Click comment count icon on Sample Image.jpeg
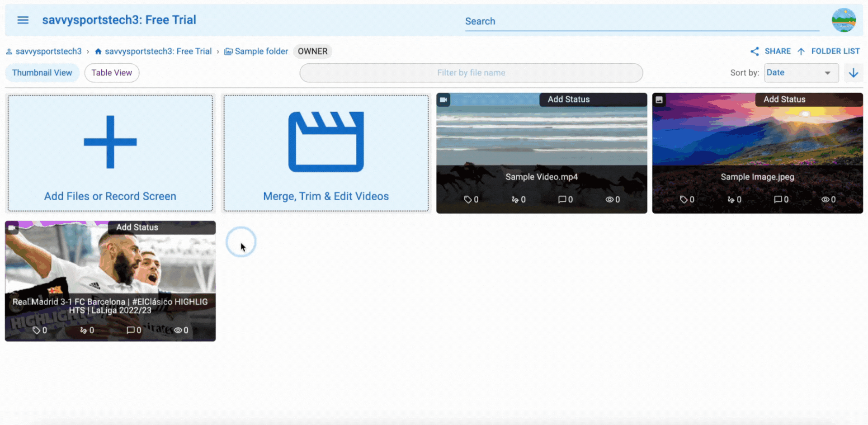The height and width of the screenshot is (425, 868). coord(778,199)
